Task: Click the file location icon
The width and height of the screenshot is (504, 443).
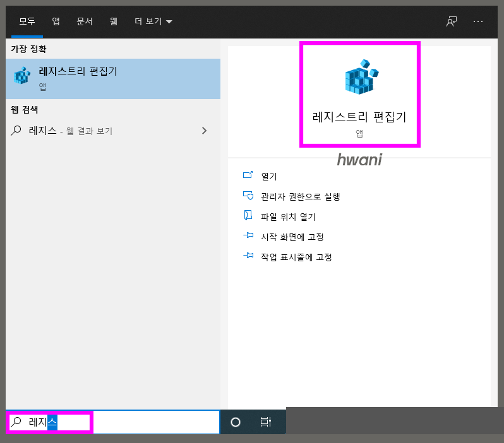Action: (248, 215)
